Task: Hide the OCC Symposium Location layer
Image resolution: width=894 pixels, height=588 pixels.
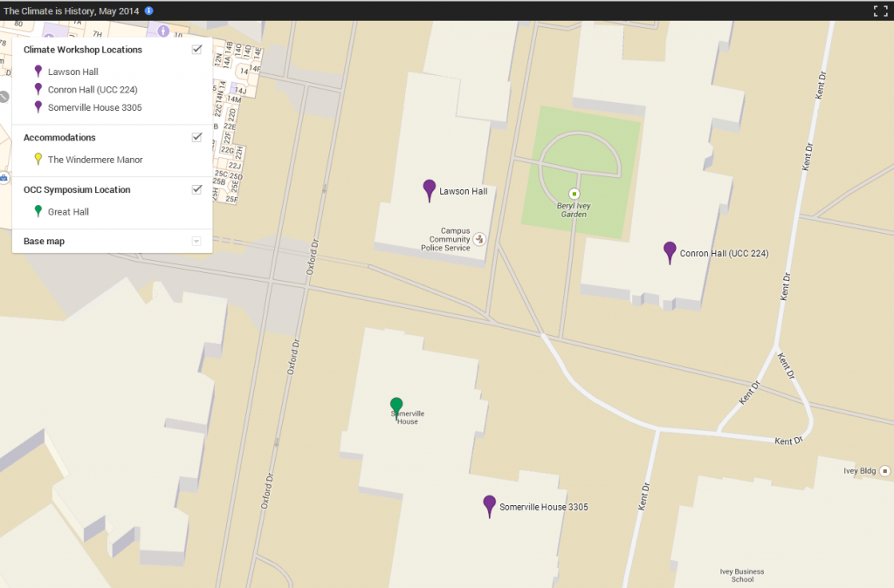Action: [197, 189]
